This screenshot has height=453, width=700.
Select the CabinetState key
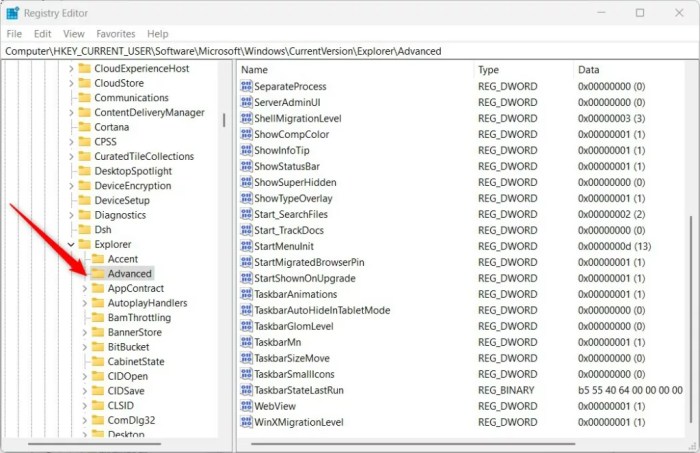(136, 362)
